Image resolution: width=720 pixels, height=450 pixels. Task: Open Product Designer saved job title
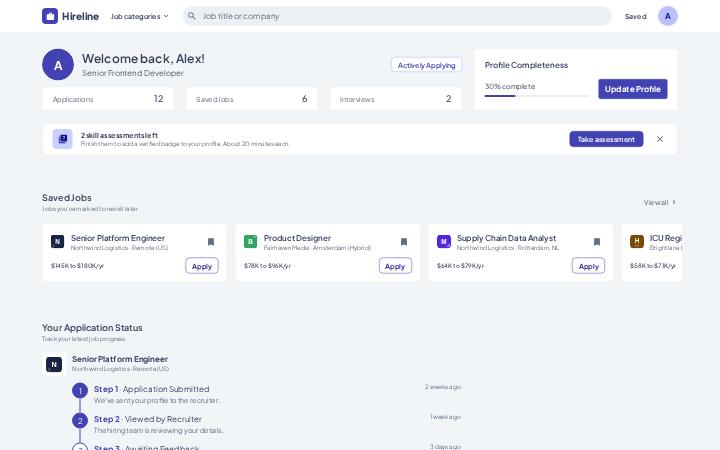(x=297, y=238)
